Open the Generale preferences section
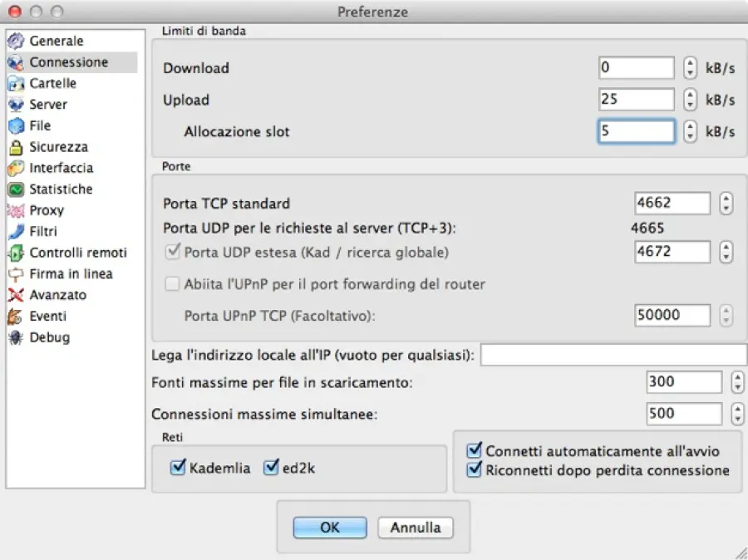 point(55,40)
